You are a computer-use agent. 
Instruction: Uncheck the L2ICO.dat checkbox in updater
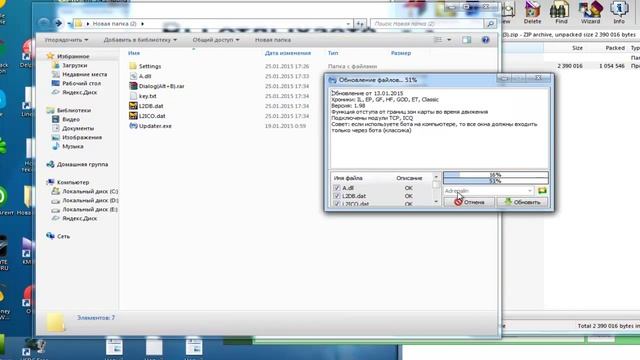(x=337, y=203)
